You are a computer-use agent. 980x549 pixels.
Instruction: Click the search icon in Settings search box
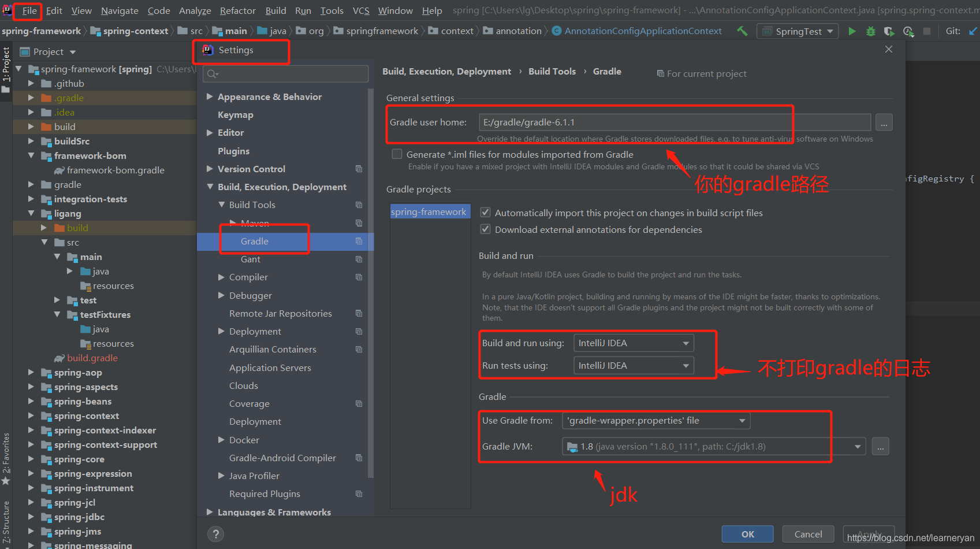point(213,74)
